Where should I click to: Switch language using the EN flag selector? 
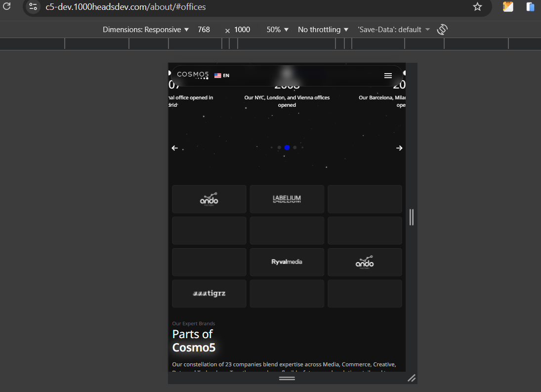(221, 76)
